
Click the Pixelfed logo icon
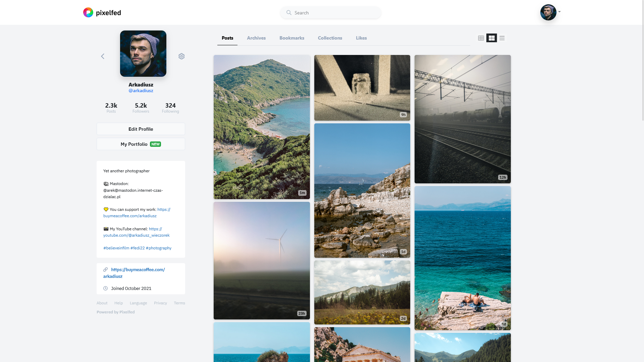pyautogui.click(x=88, y=12)
